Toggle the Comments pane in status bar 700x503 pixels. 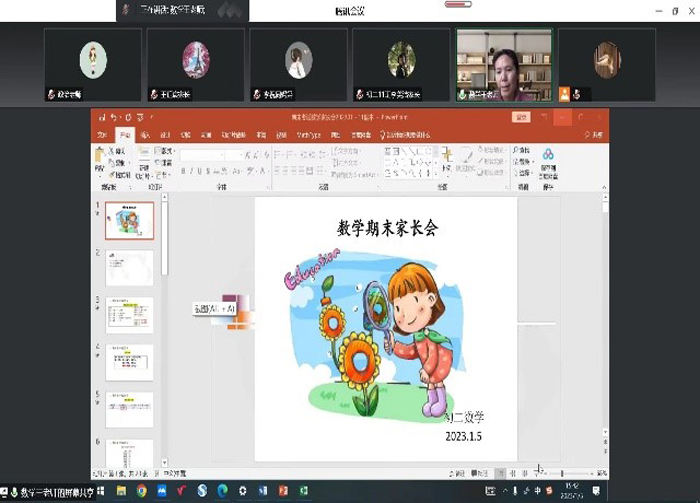(480, 473)
